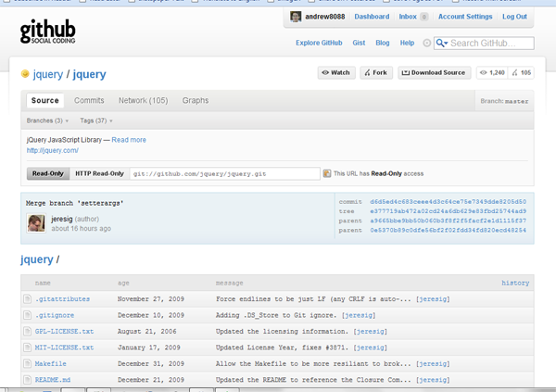Image resolution: width=556 pixels, height=392 pixels.
Task: Click the file icon for .gitignore
Action: tap(27, 315)
